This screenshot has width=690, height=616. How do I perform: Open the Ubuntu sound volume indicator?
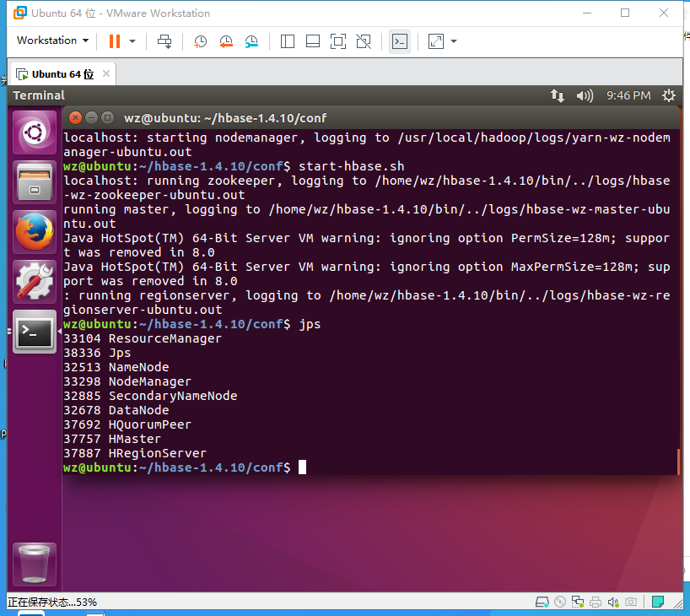tap(585, 95)
